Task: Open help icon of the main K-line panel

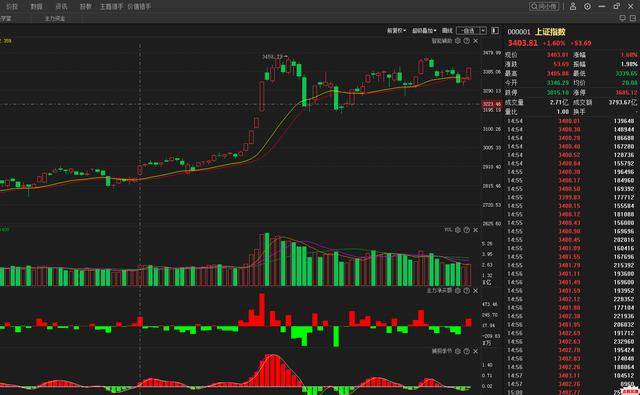Action: (x=467, y=41)
